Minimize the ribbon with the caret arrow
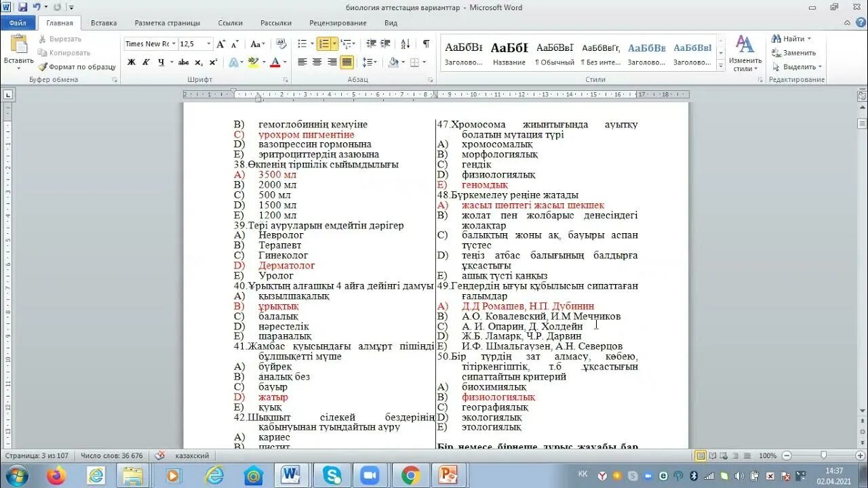 pyautogui.click(x=848, y=23)
